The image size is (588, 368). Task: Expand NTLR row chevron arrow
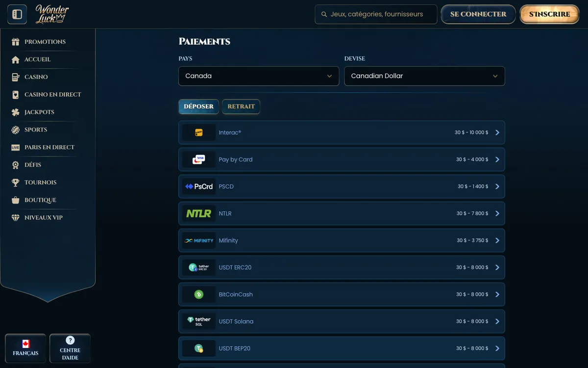497,213
